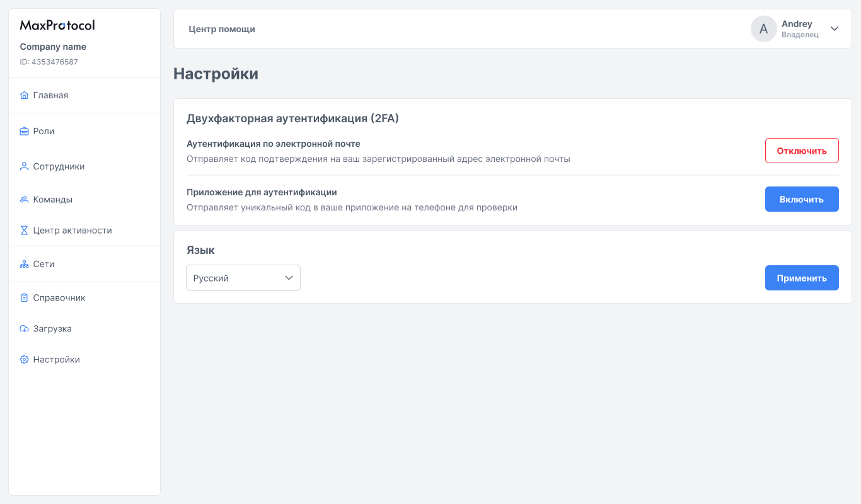Click the Andrey user name
The width and height of the screenshot is (861, 504).
pyautogui.click(x=797, y=24)
